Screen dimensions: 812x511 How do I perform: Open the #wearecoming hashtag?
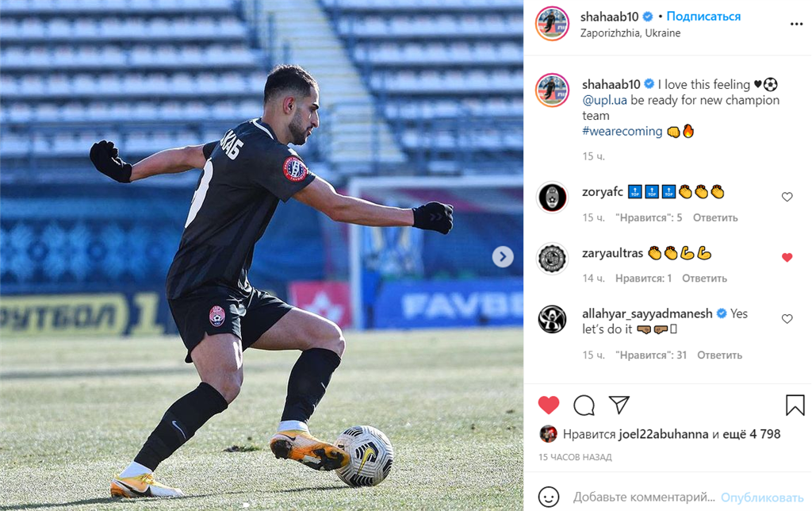pyautogui.click(x=622, y=131)
